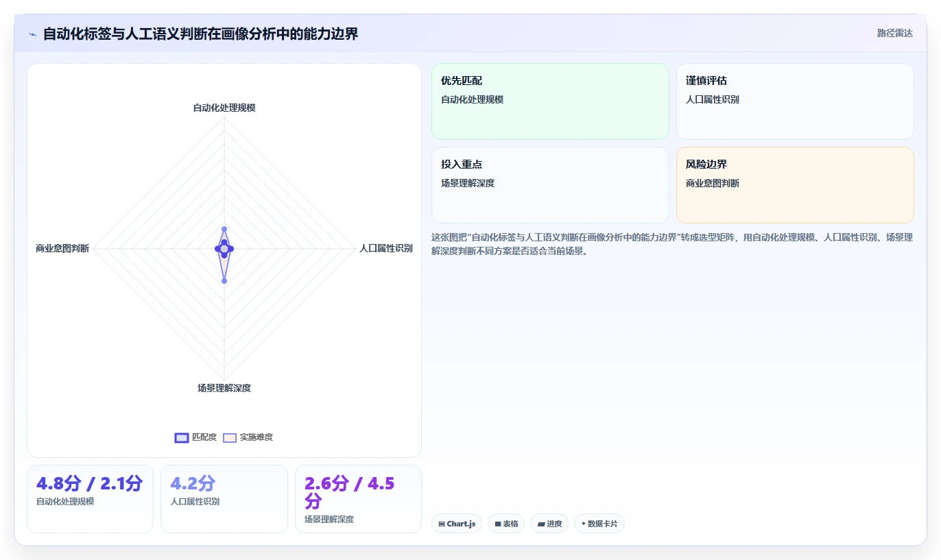
Task: Click the radar data point toward 场景理解深度
Action: click(224, 280)
